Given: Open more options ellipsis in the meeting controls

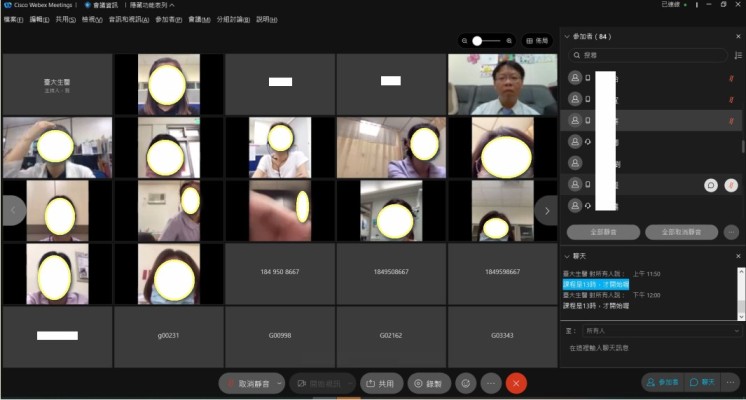Looking at the screenshot, I should (x=491, y=383).
